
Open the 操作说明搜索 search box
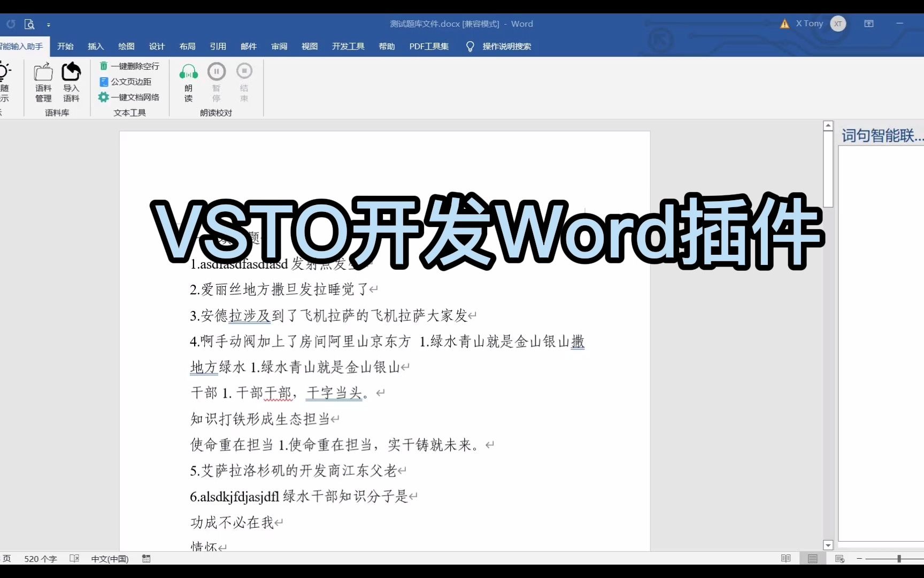click(x=506, y=46)
